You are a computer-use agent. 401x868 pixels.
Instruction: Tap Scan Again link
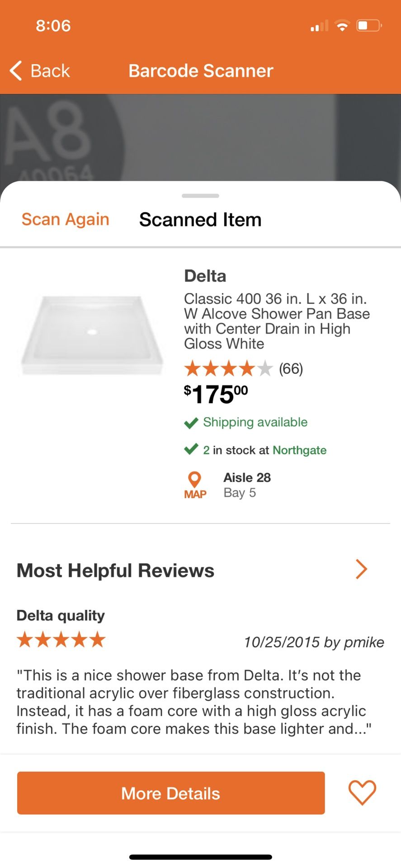pos(66,219)
